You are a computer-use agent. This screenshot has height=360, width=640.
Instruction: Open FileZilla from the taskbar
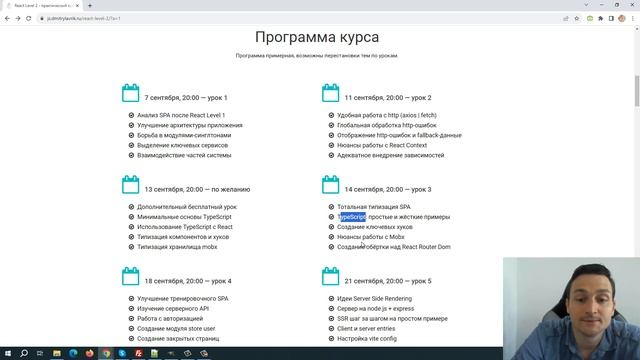coord(138,353)
